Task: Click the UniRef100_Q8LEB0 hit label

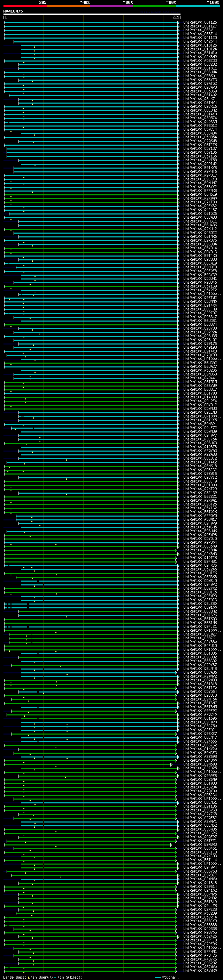Action: pyautogui.click(x=200, y=604)
